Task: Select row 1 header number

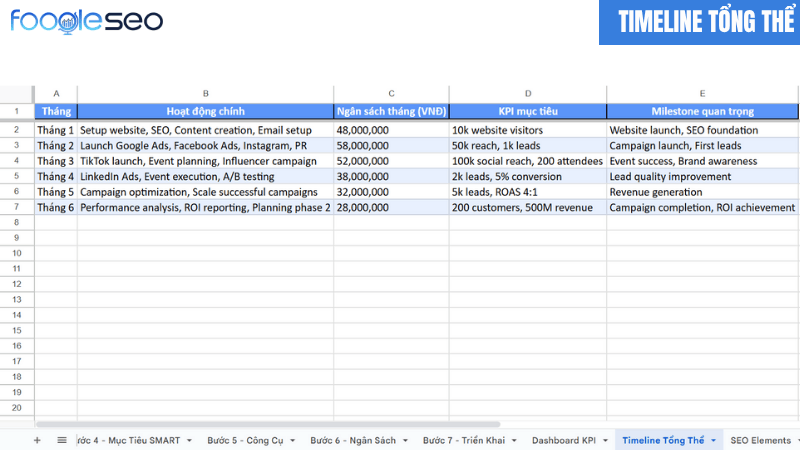Action: 17,111
